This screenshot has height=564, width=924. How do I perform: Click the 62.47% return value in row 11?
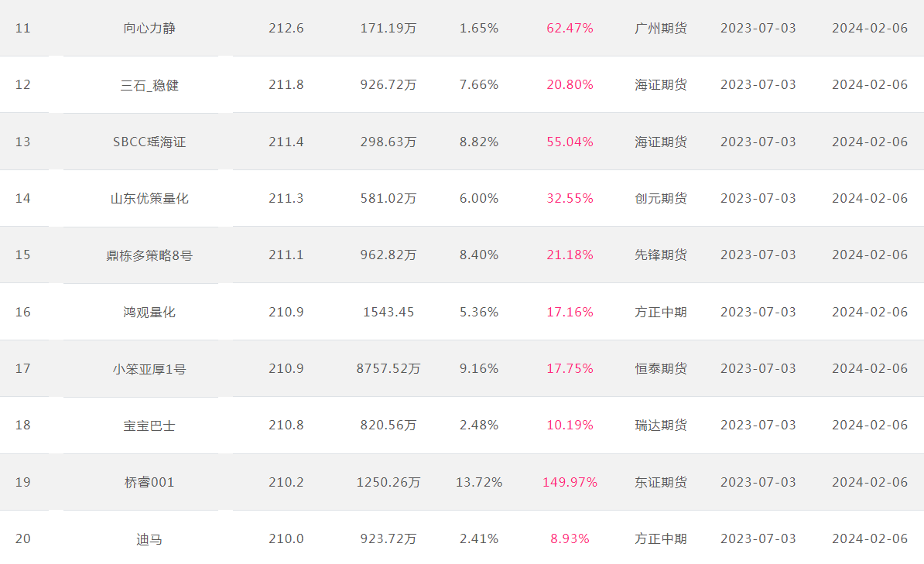pos(570,29)
